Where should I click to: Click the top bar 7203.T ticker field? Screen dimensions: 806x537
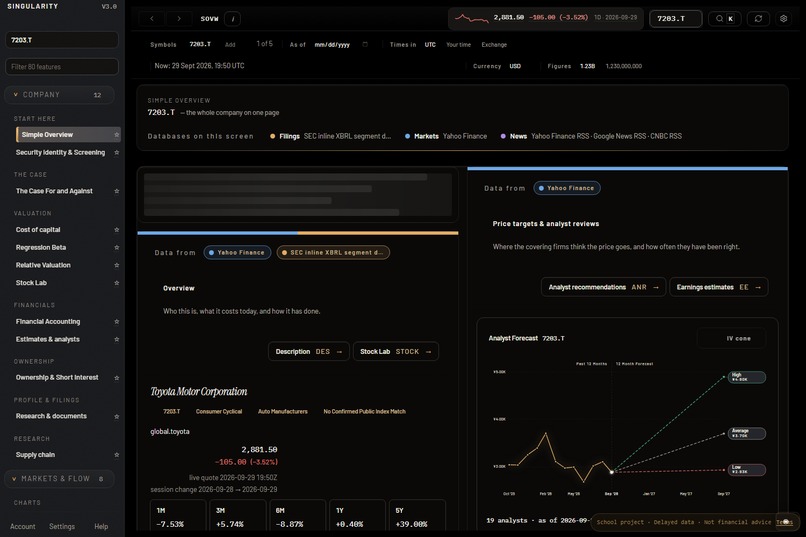pos(675,18)
